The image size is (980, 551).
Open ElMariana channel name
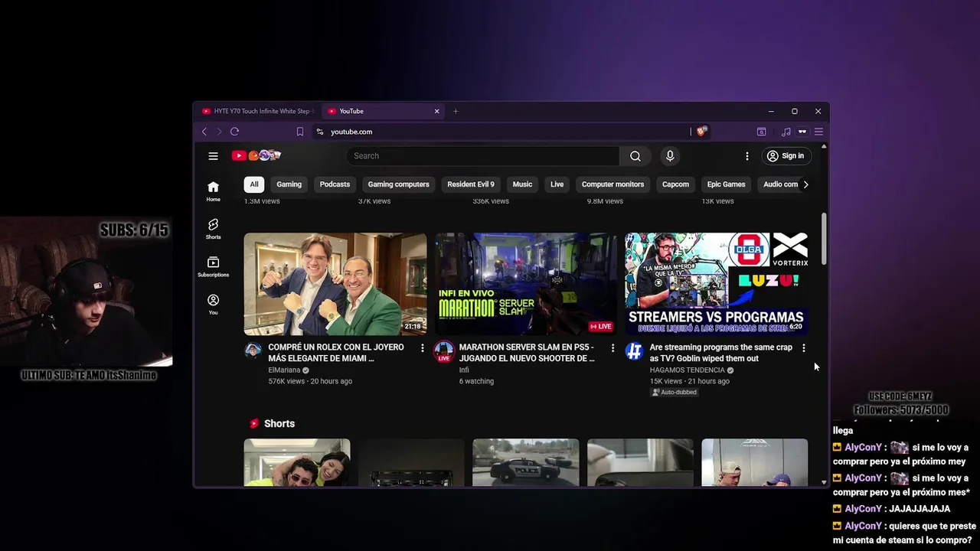click(284, 370)
